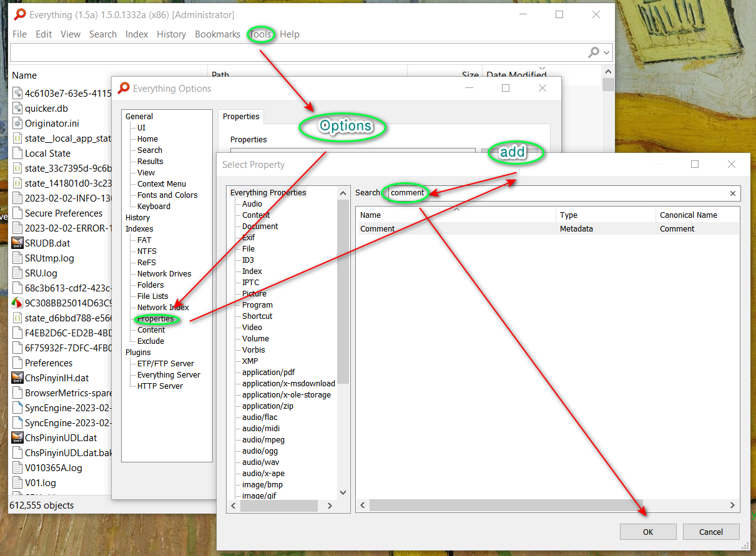This screenshot has height=556, width=756.
Task: Select the Comment row in results
Action: pos(547,229)
